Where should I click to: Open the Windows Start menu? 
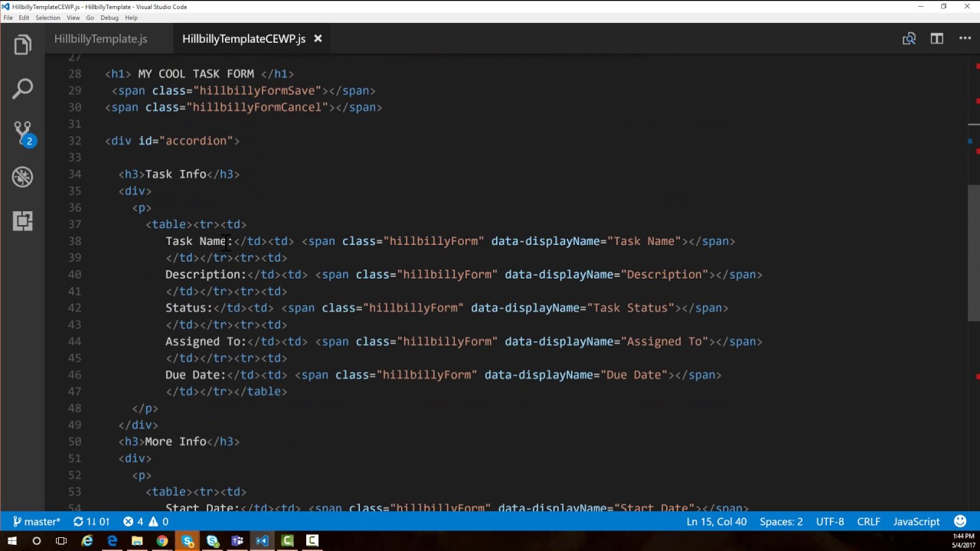point(11,541)
